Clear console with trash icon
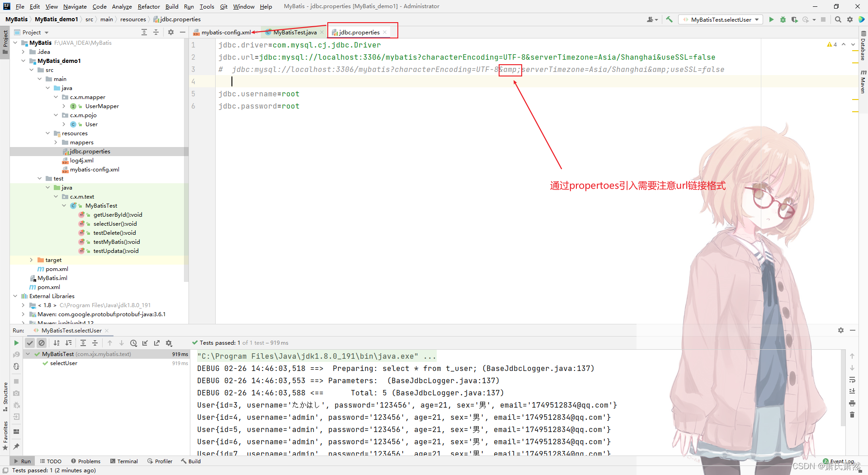The width and height of the screenshot is (868, 475). pos(852,415)
